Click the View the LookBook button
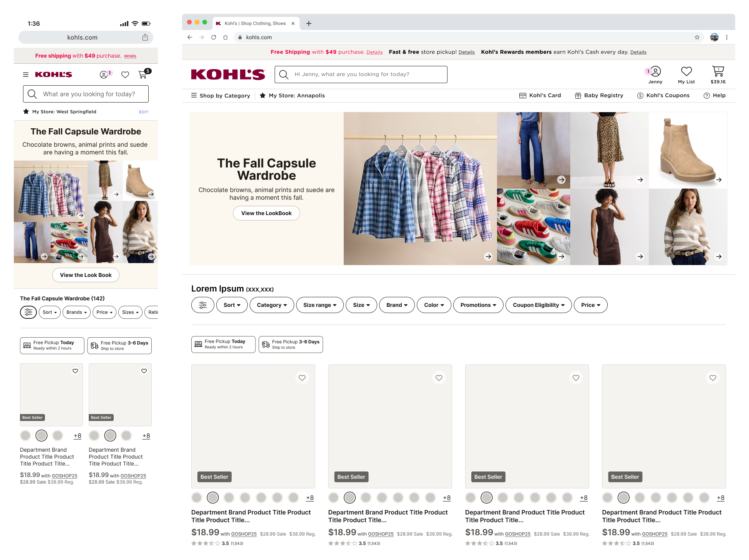 (266, 213)
